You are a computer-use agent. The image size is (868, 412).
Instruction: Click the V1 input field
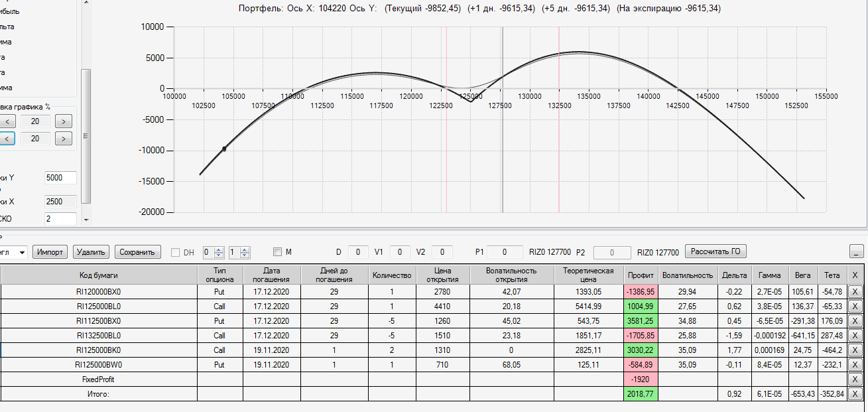tap(400, 252)
